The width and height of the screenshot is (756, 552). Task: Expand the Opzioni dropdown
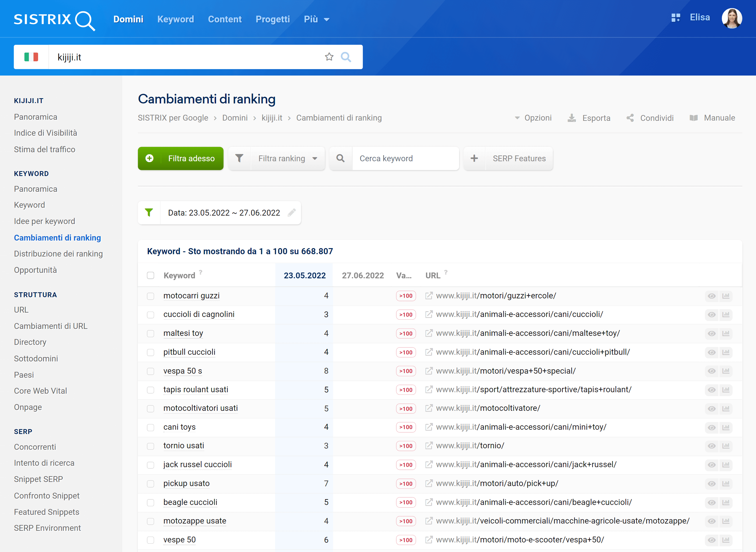533,118
